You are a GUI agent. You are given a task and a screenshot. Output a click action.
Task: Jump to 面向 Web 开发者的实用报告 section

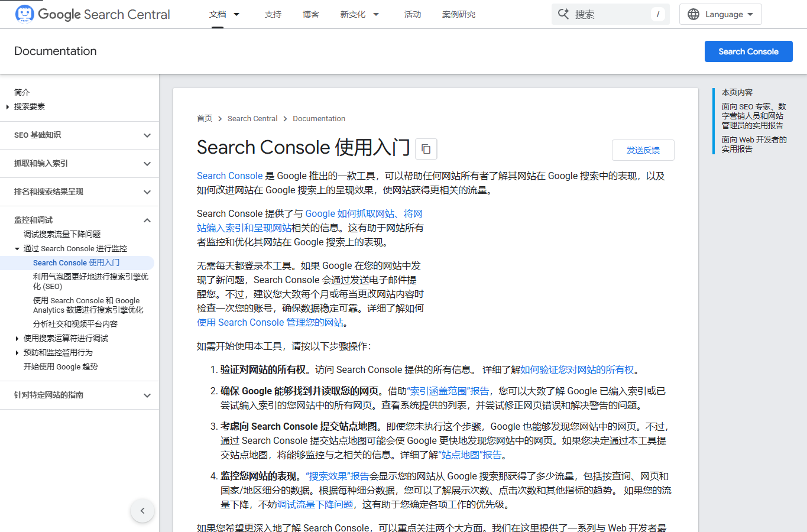tap(754, 145)
